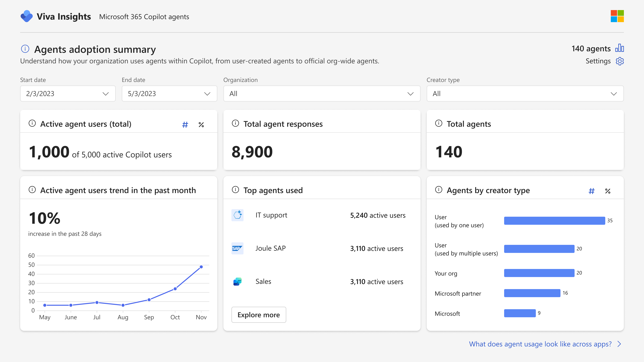The image size is (644, 362).
Task: Open the End date dropdown
Action: pyautogui.click(x=170, y=94)
